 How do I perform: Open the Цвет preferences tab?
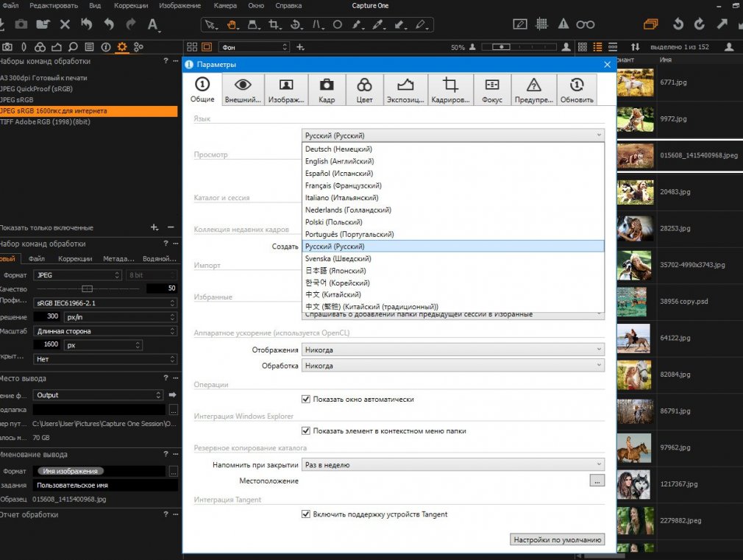(x=364, y=89)
